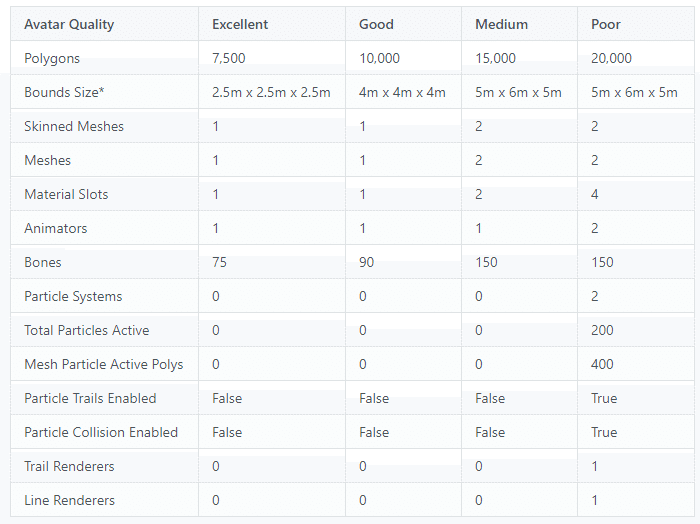Click the Bones value 90 cell
Viewport: 700px width, 524px height.
368,263
